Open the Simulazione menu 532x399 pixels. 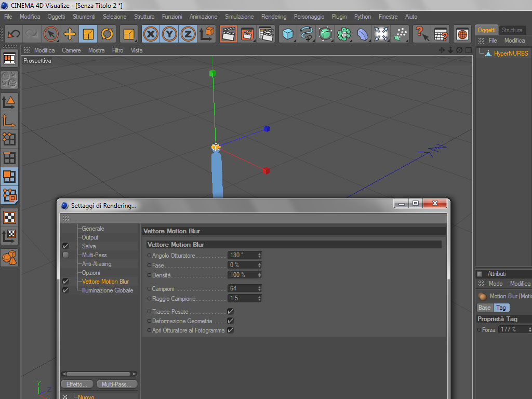tap(239, 17)
